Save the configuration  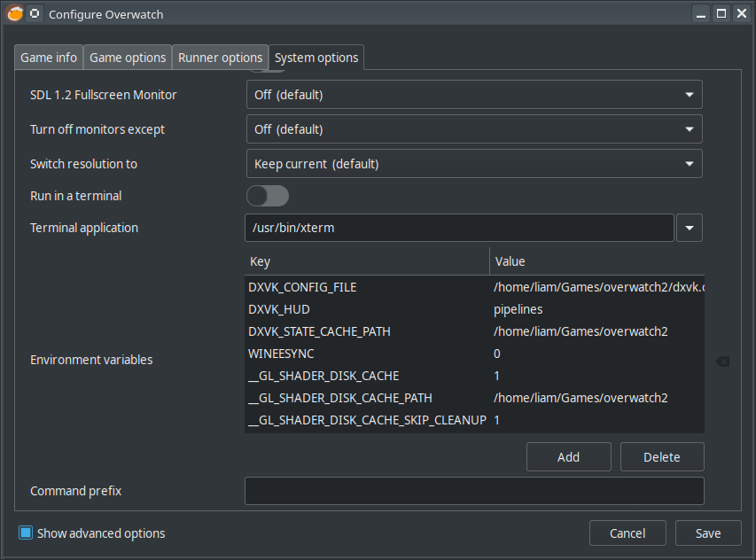tap(708, 533)
